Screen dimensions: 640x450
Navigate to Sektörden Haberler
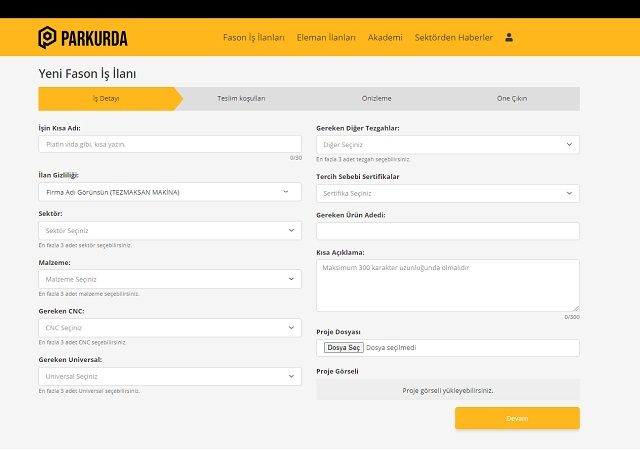click(x=453, y=38)
